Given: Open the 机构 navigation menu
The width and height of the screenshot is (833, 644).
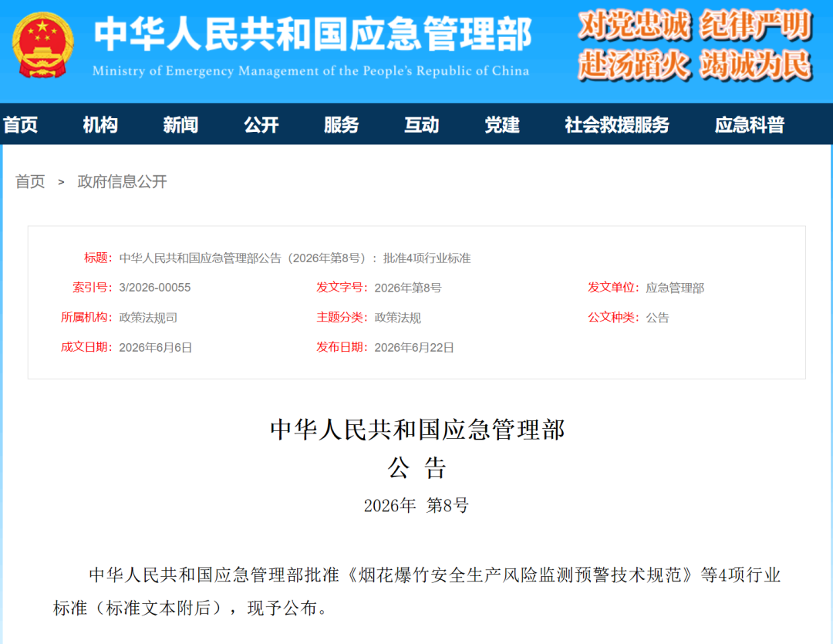Looking at the screenshot, I should click(100, 125).
